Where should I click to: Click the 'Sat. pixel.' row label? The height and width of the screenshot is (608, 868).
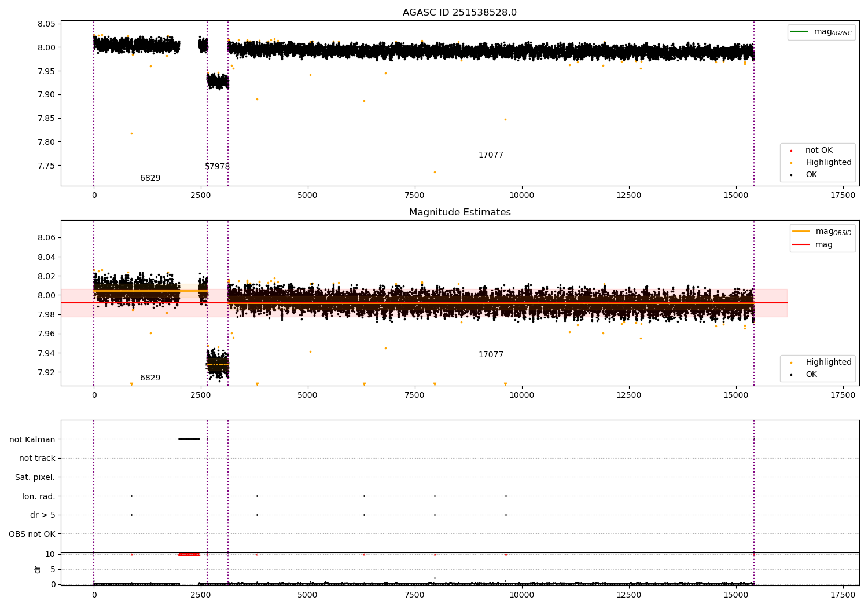(x=35, y=477)
